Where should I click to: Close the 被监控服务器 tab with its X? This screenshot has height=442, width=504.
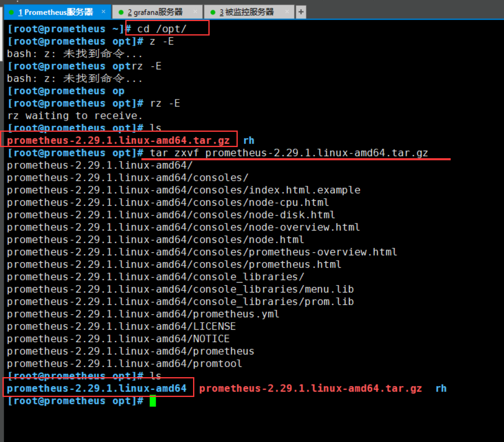[x=287, y=12]
